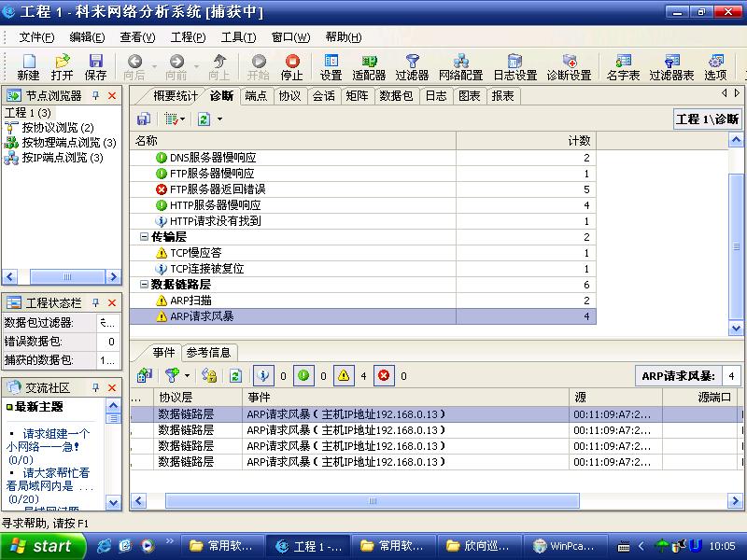Open the 适配器 adapter settings icon

369,66
